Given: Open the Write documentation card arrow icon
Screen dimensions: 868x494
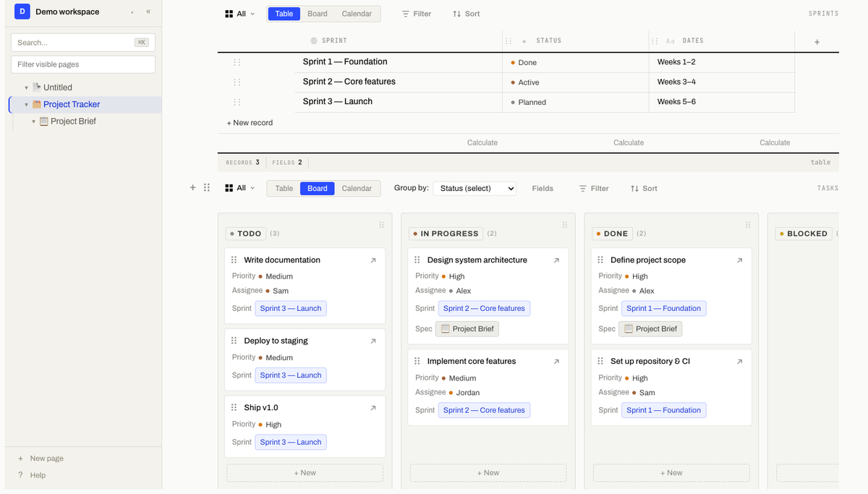Looking at the screenshot, I should [373, 260].
